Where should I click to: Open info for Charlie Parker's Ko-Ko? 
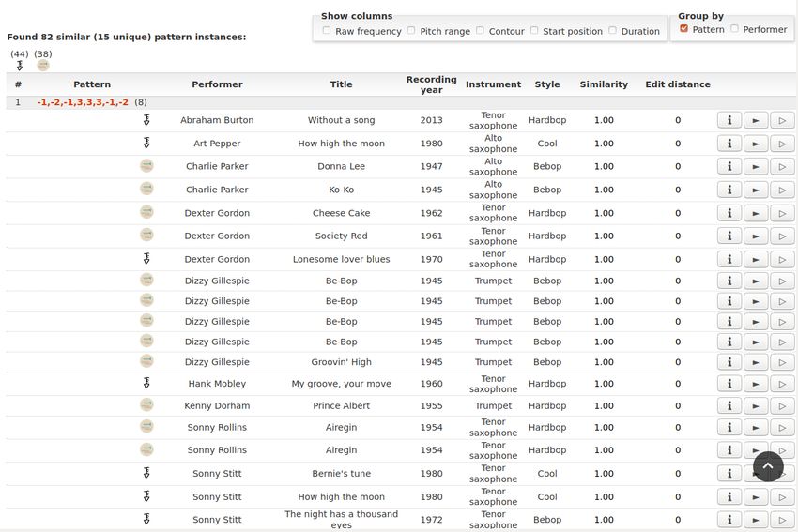click(x=729, y=190)
